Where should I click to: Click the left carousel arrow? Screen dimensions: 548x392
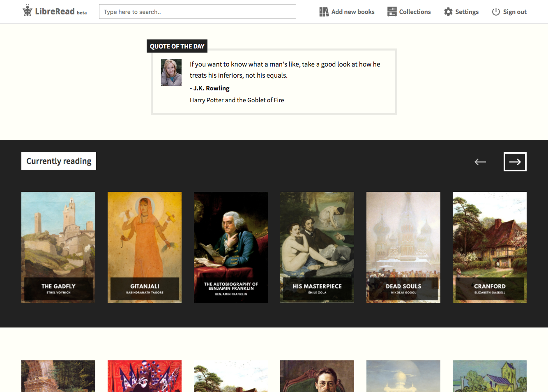[x=480, y=161]
